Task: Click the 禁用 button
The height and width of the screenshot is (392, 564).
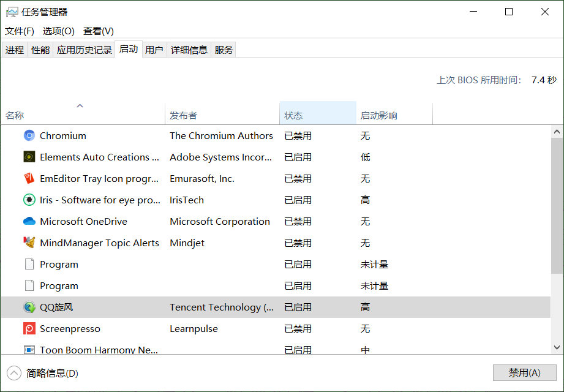Action: coord(524,372)
